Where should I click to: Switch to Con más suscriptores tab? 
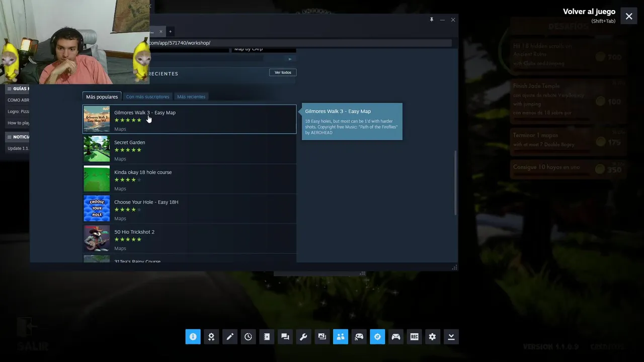pos(147,97)
